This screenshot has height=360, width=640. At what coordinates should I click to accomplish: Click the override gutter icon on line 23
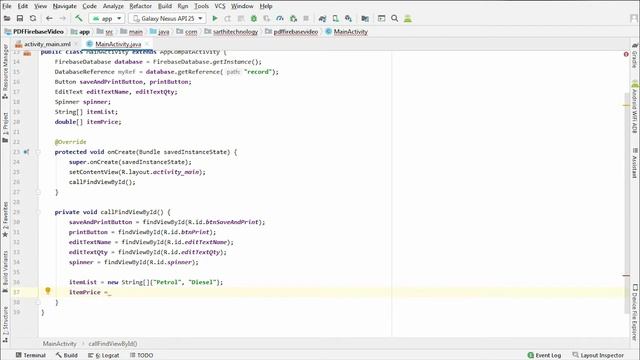[26, 152]
